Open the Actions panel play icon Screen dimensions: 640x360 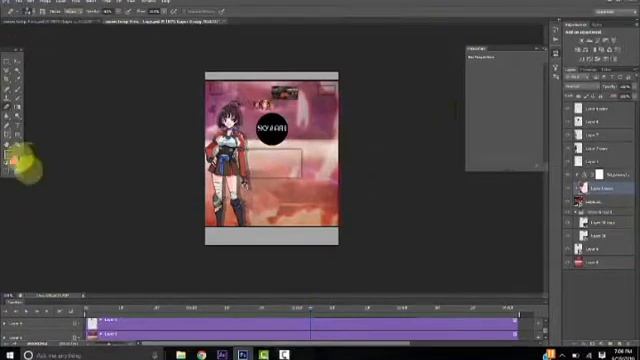pos(556,39)
